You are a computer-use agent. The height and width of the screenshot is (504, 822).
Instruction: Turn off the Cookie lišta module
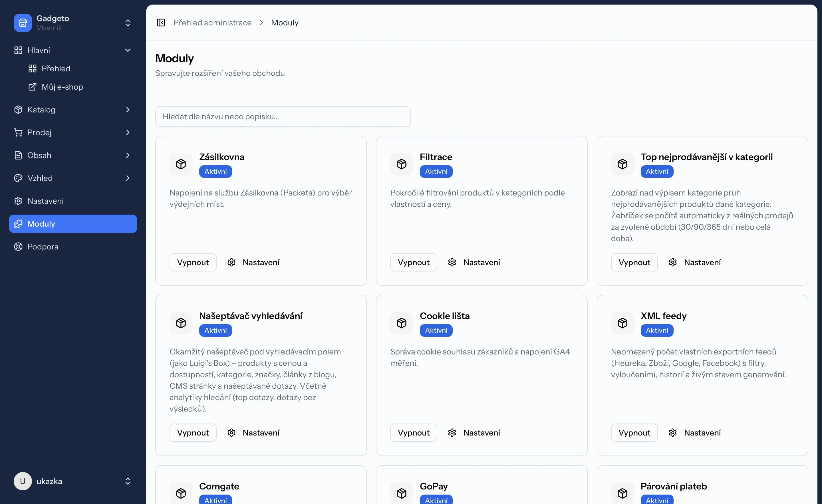point(414,433)
